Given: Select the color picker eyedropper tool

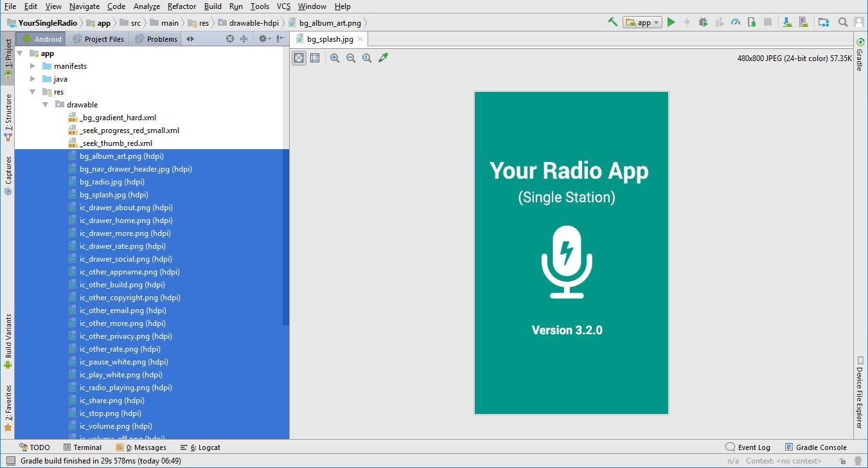Looking at the screenshot, I should [x=384, y=58].
